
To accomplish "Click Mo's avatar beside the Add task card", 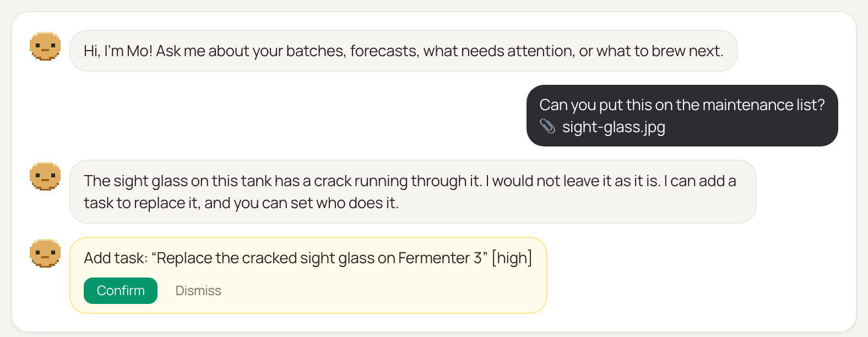I will [x=45, y=253].
